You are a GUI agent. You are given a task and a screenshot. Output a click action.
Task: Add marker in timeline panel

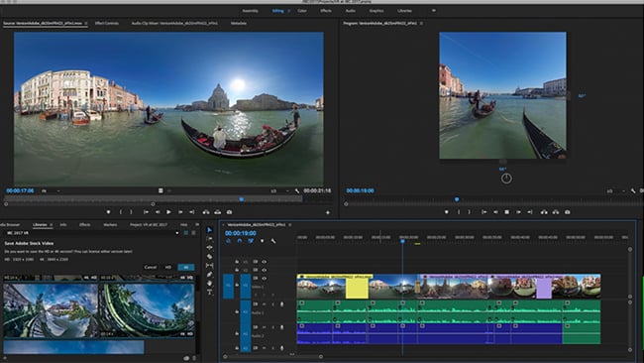[262, 241]
